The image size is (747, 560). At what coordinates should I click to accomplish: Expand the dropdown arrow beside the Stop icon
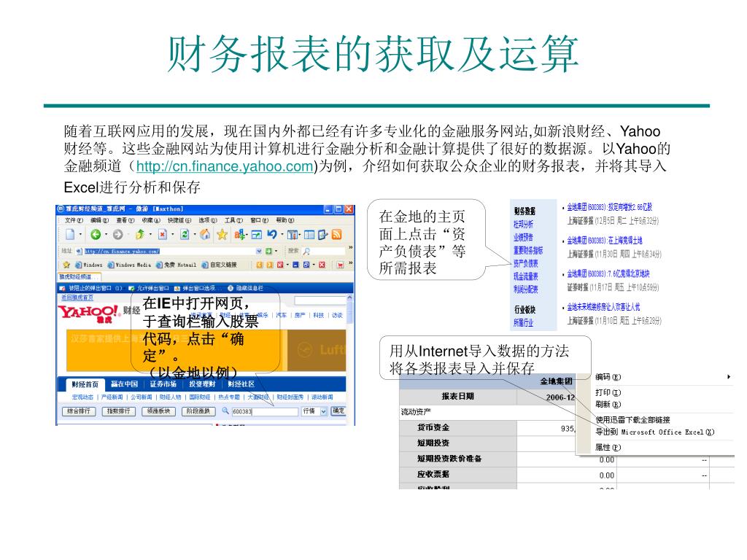coord(172,234)
